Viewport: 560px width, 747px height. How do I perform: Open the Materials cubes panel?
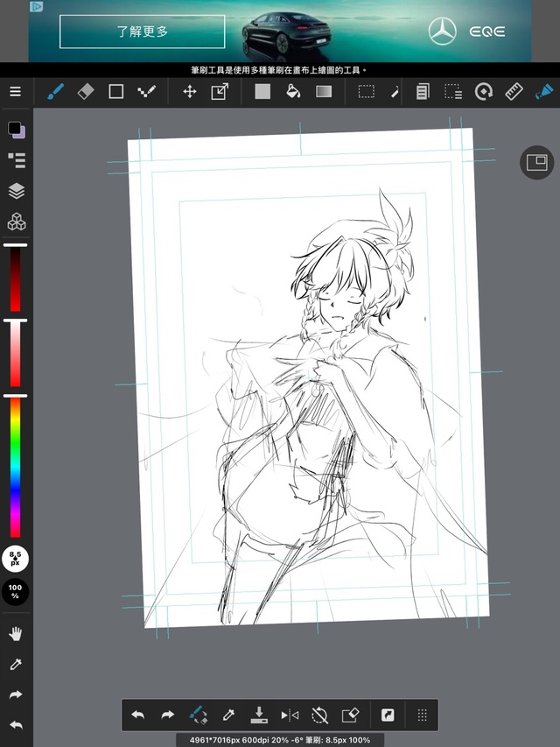[x=16, y=222]
